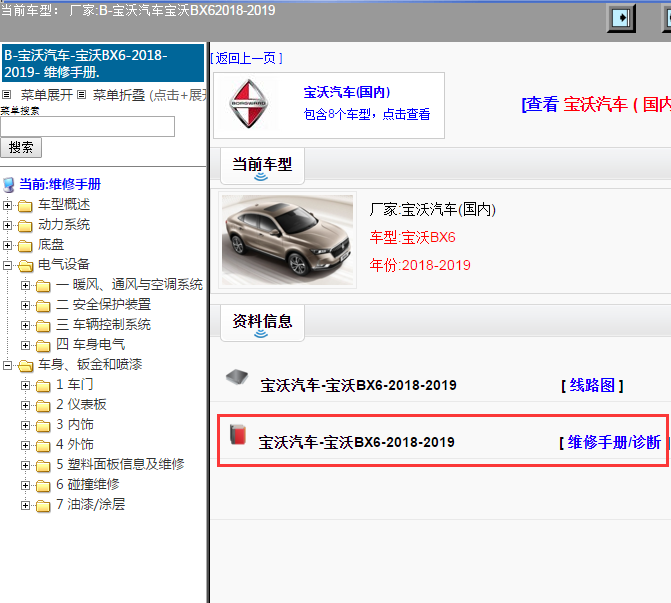
Task: Click the 暖风、通风与空调系统 folder icon
Action: coord(43,285)
